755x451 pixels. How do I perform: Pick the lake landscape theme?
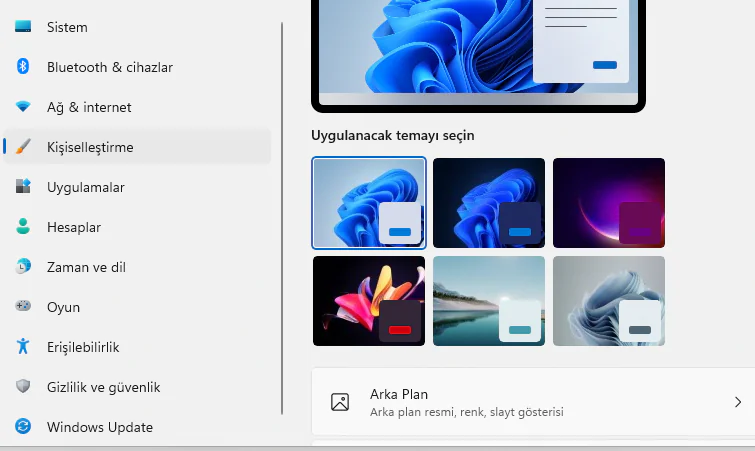tap(489, 301)
